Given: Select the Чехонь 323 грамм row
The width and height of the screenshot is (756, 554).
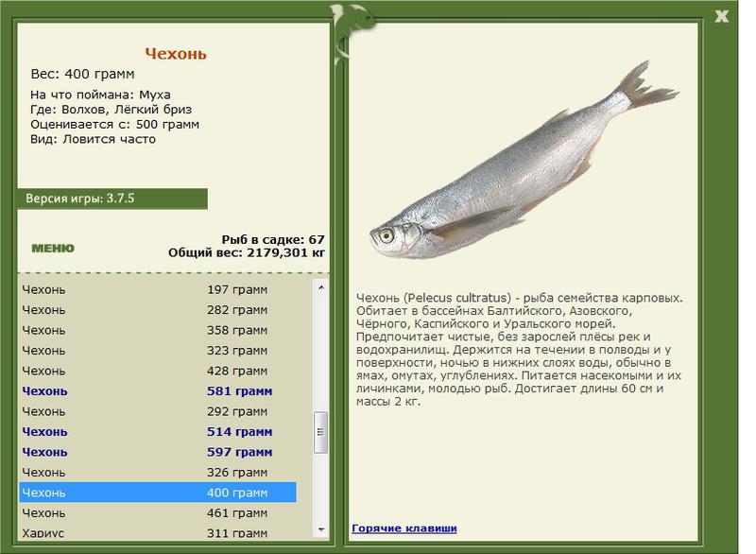Looking at the screenshot, I should [158, 351].
